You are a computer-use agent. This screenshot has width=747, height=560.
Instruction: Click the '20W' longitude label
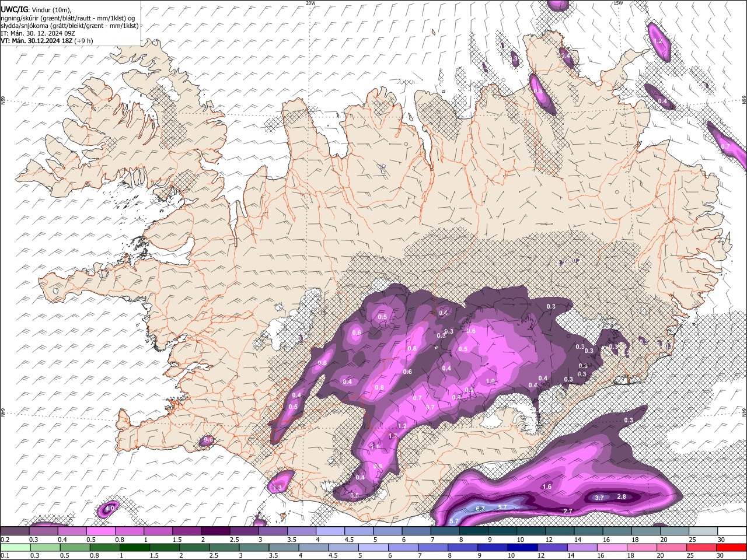tap(310, 3)
